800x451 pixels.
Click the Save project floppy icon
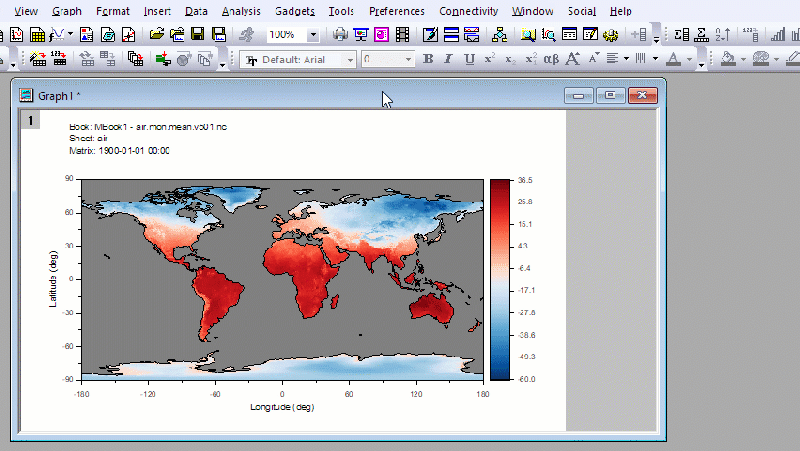pyautogui.click(x=198, y=34)
